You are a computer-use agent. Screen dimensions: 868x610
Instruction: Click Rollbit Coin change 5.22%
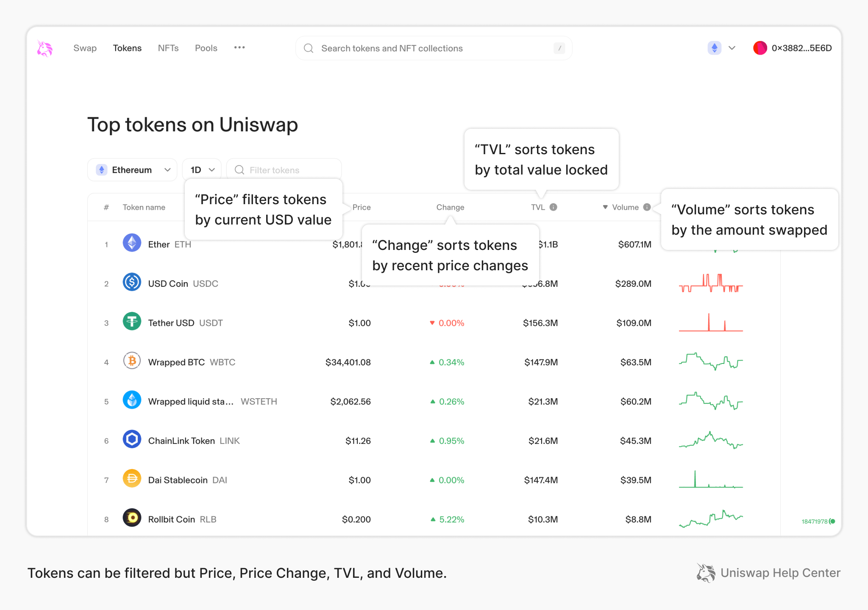(x=448, y=519)
